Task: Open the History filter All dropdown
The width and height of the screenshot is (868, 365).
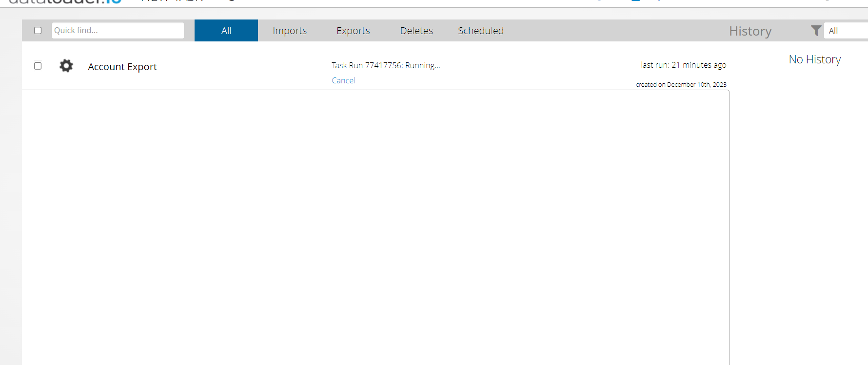Action: [x=847, y=31]
